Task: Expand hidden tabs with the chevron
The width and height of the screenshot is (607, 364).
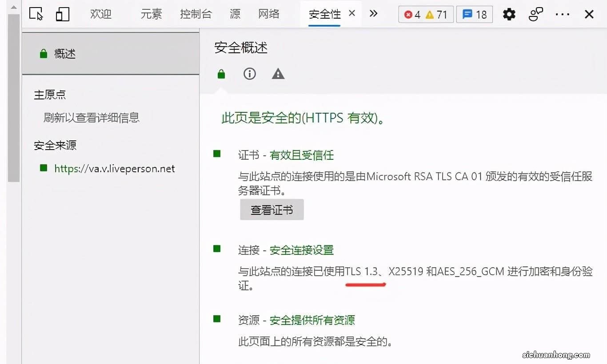Action: pos(373,14)
